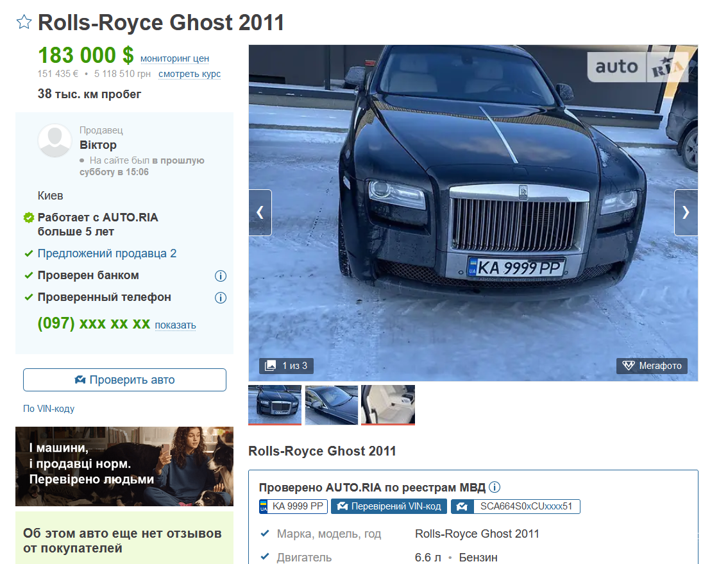Click the 'Rolls-Royce Ghost 2011' page title

(x=160, y=22)
